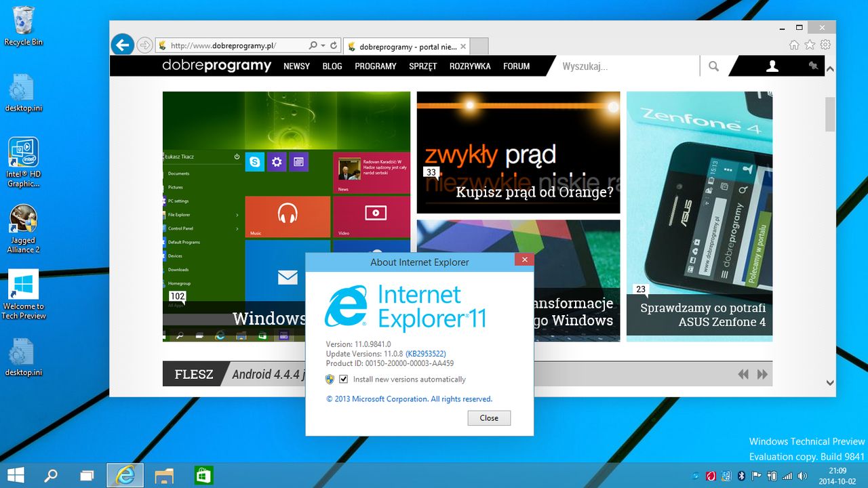Click the Forward arrow in Internet Explorer
868x488 pixels.
coord(144,45)
